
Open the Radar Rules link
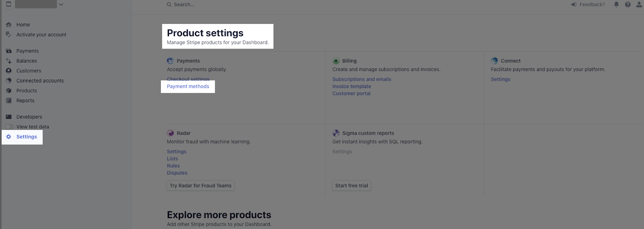tap(173, 166)
